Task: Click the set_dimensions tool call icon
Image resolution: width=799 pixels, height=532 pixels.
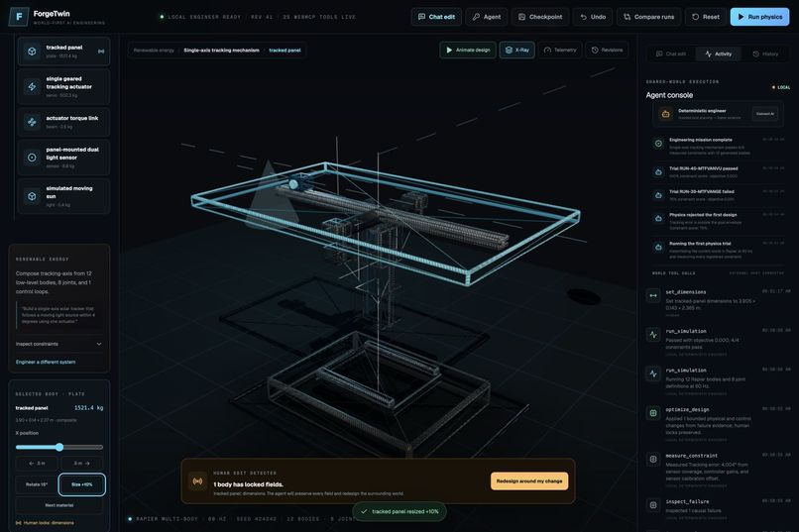Action: 653,295
